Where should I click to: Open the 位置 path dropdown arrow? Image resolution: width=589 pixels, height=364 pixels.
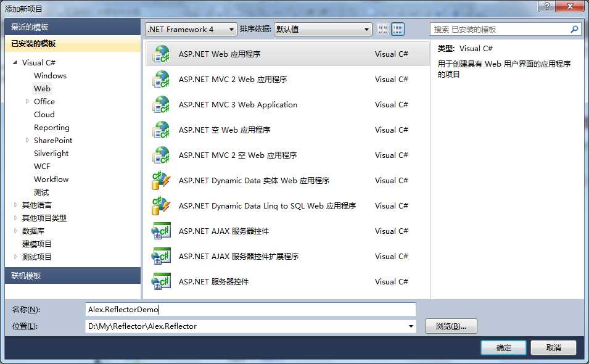411,326
